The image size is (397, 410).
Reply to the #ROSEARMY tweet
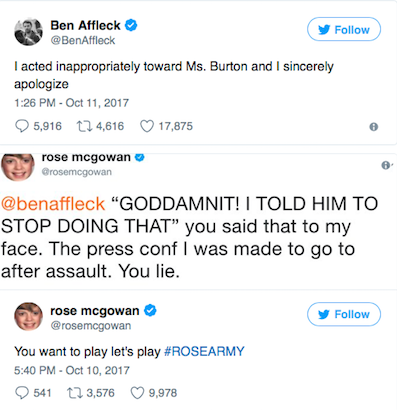pos(22,393)
